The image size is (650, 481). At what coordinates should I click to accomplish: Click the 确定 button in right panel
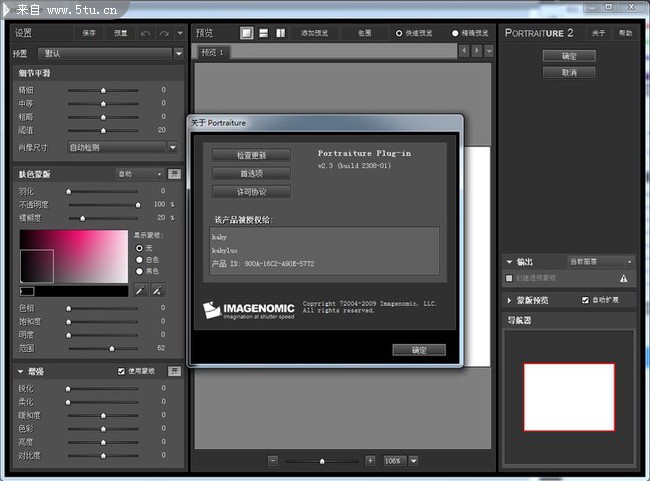[x=569, y=56]
